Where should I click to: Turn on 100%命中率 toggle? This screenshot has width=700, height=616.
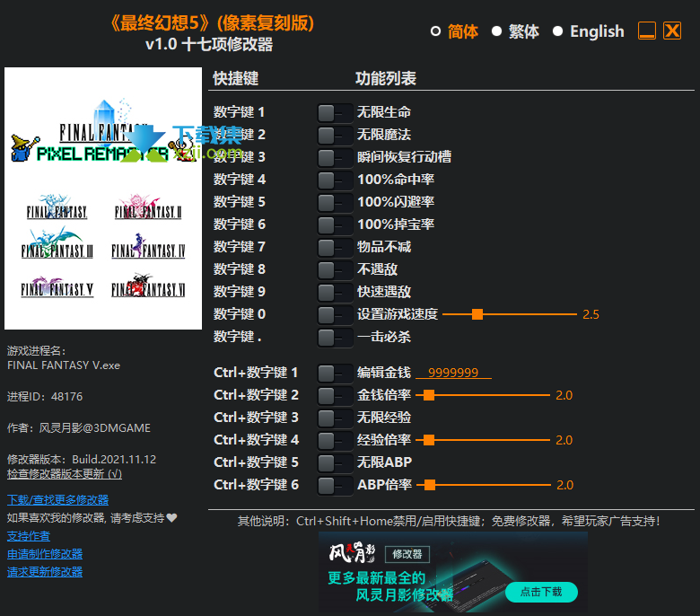pyautogui.click(x=335, y=180)
